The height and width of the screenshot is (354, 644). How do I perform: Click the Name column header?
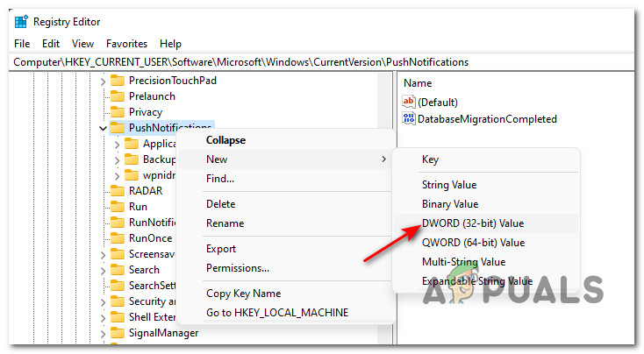418,83
